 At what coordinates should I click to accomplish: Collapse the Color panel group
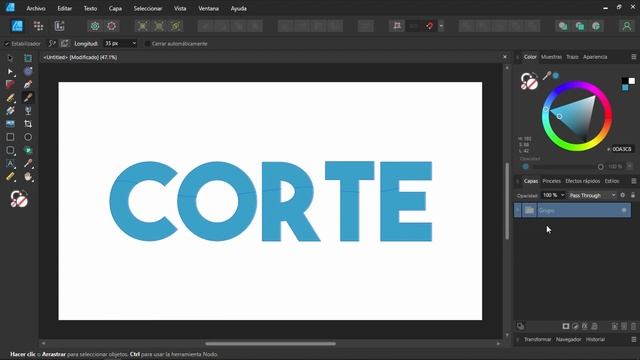[x=518, y=57]
